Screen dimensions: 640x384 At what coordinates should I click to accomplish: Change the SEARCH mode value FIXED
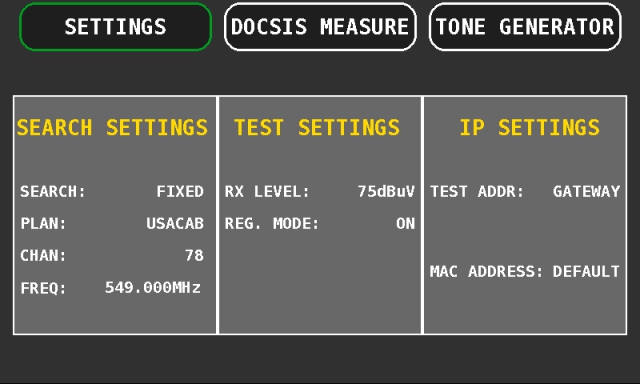(180, 191)
